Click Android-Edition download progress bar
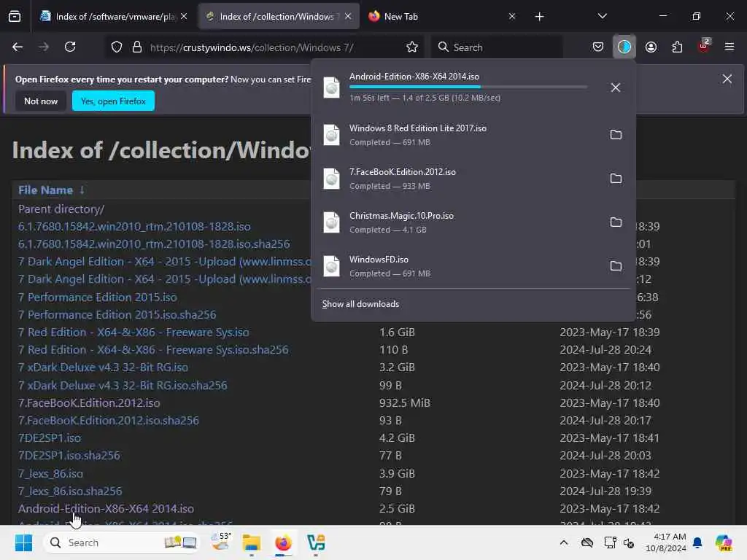747x560 pixels. [468, 87]
